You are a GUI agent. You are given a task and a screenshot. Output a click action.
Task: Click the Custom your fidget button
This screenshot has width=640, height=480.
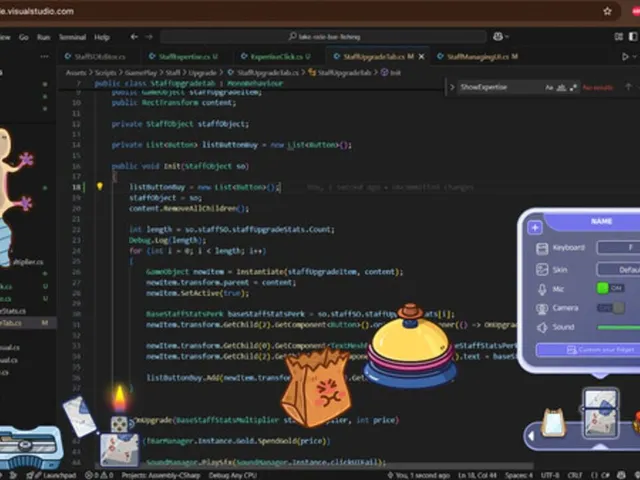588,350
